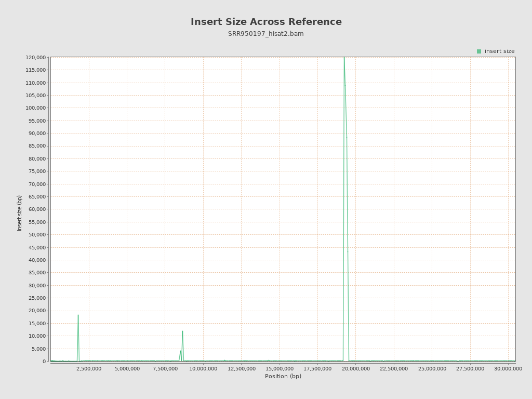Click the chart title 'Insert Size Across Reference'
Image resolution: width=532 pixels, height=399 pixels.
click(266, 22)
